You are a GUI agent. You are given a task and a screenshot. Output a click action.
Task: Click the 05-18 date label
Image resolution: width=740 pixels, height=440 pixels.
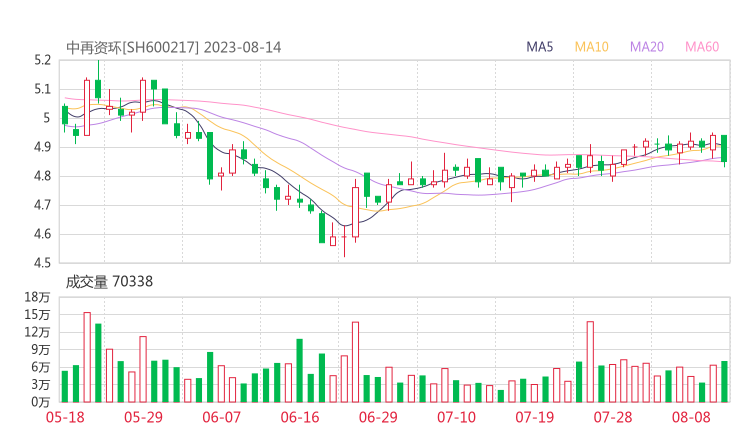click(x=65, y=417)
